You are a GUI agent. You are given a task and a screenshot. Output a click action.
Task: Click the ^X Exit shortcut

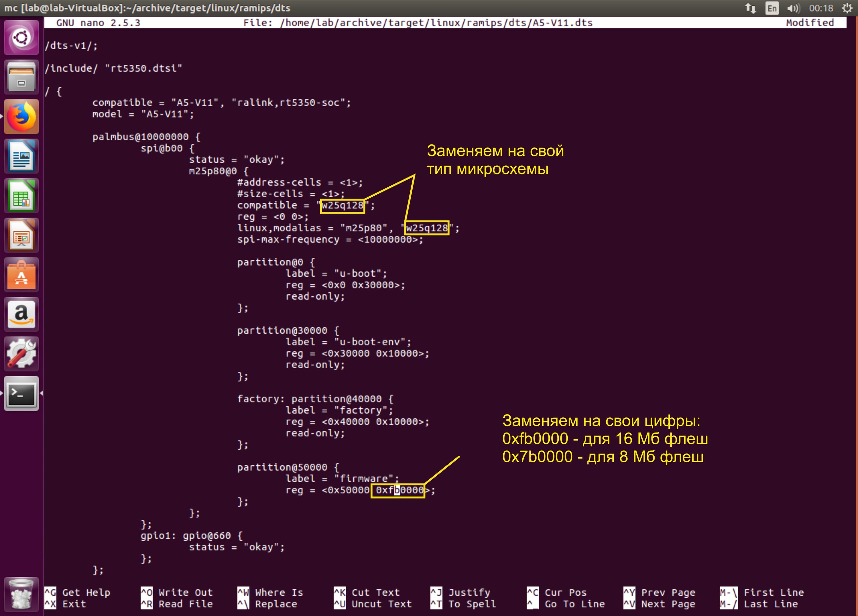pos(65,604)
